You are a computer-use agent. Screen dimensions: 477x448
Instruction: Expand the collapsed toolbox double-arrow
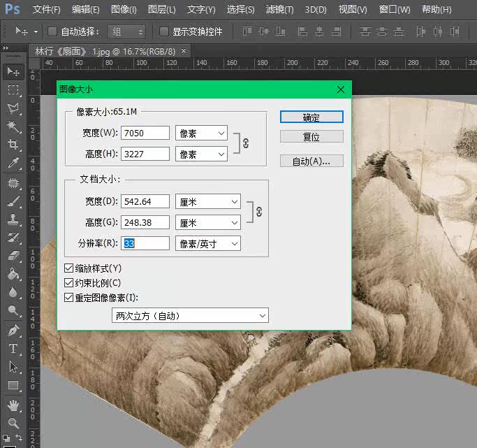pos(6,48)
